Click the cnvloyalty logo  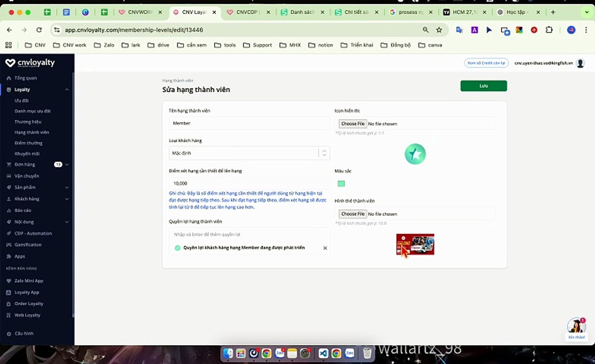coord(30,63)
